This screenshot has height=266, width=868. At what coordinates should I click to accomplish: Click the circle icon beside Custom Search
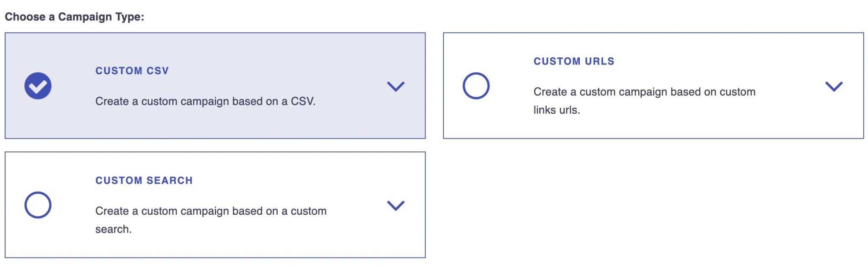[x=38, y=204]
